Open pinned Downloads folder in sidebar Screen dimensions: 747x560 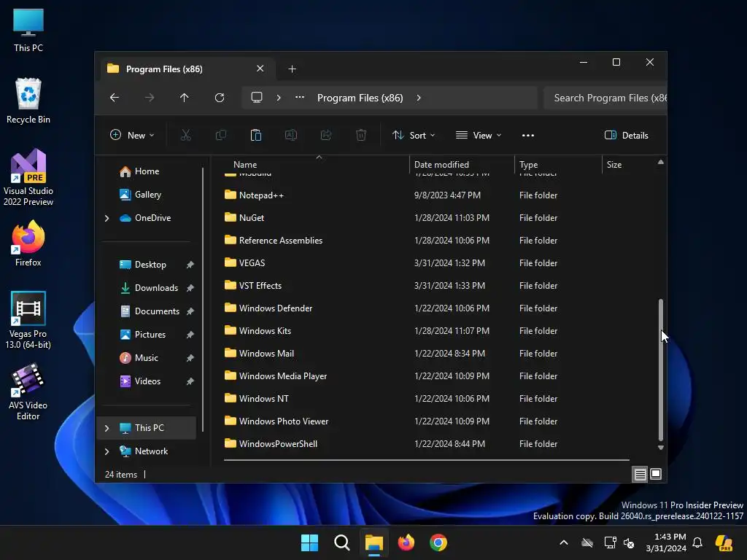pos(156,288)
